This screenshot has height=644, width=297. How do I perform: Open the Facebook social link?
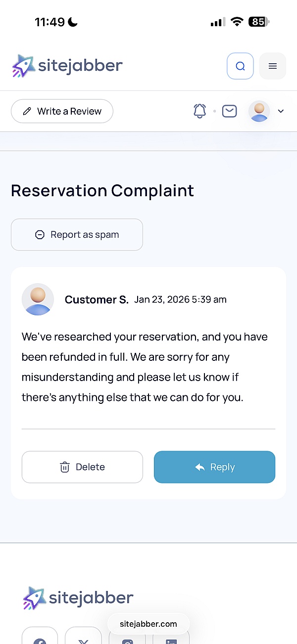coord(40,638)
